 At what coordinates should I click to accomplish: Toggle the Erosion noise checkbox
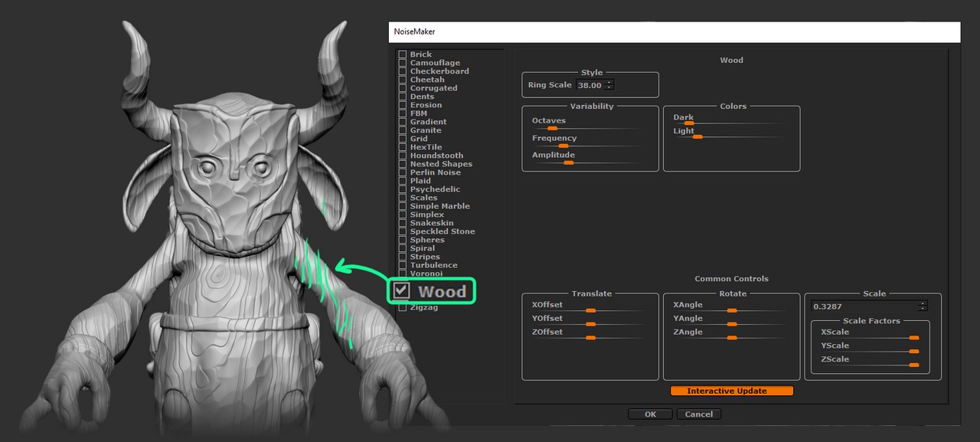[403, 105]
